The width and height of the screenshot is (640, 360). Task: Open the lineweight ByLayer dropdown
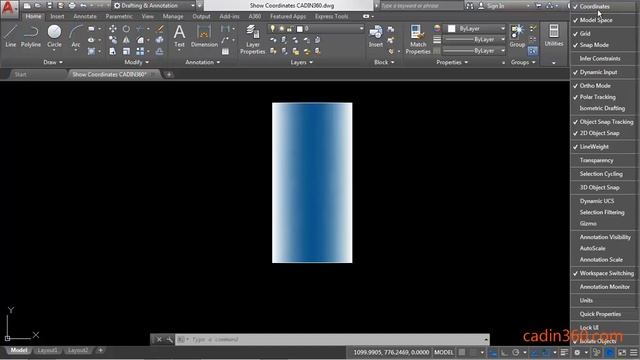475,40
